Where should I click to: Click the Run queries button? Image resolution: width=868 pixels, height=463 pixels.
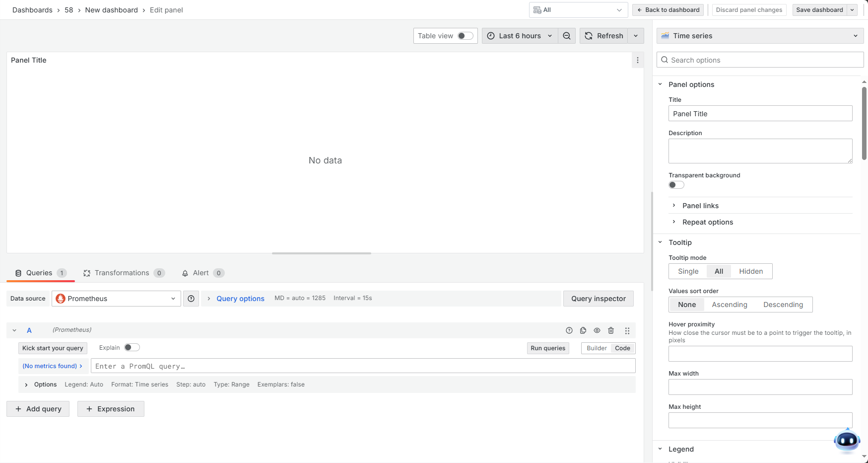tap(547, 348)
